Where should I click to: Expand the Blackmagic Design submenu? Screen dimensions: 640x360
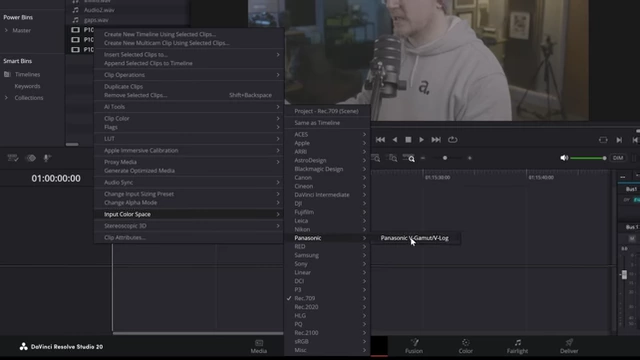click(328, 169)
